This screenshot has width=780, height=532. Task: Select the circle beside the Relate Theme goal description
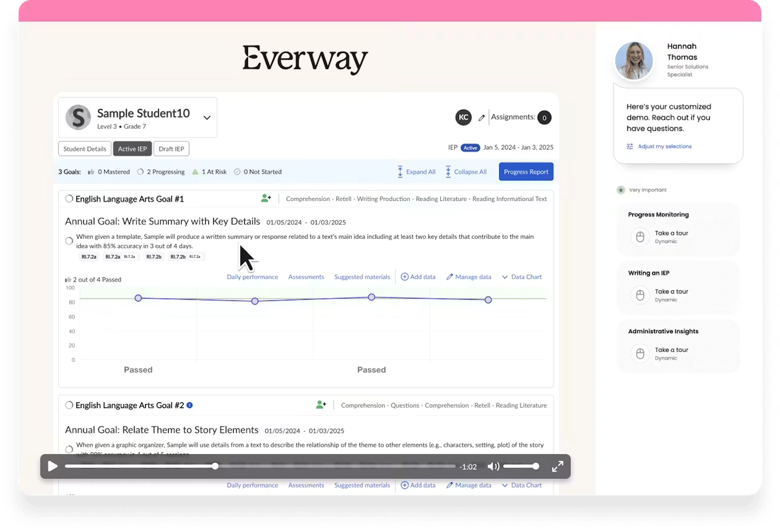[69, 449]
